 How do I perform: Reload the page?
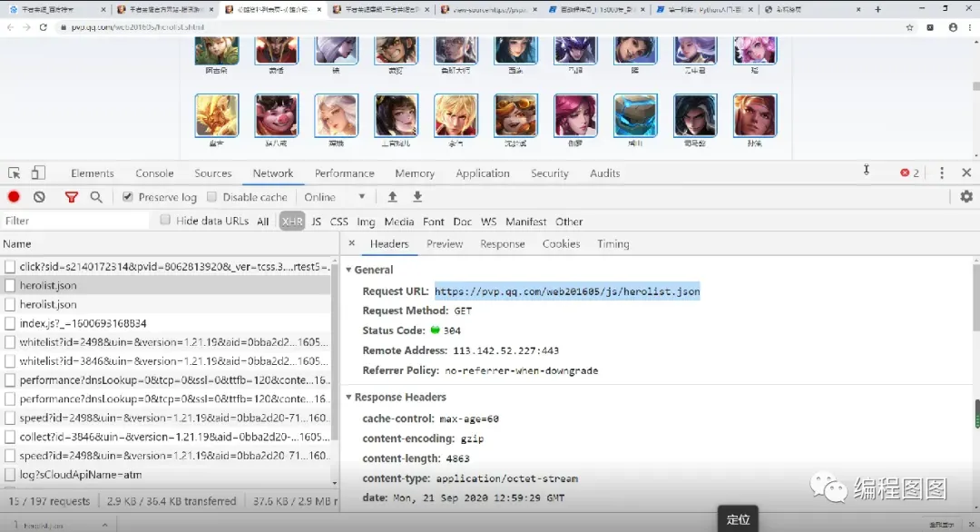pos(44,27)
